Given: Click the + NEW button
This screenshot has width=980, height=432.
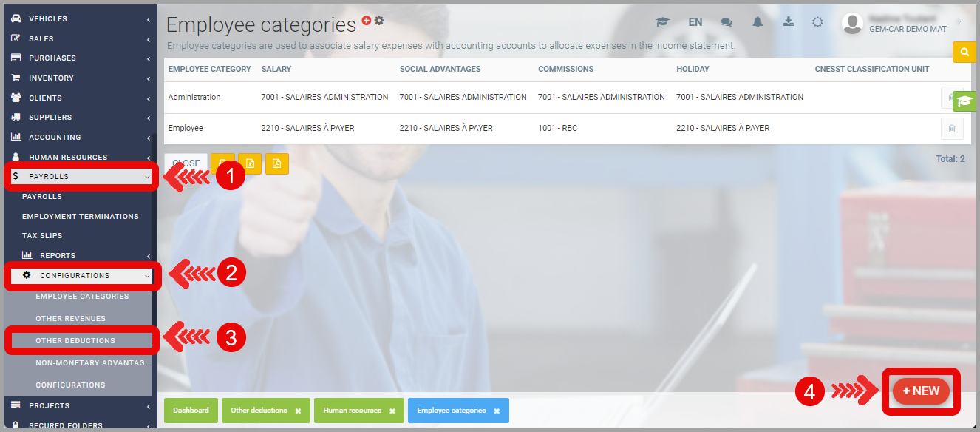Looking at the screenshot, I should [x=921, y=391].
